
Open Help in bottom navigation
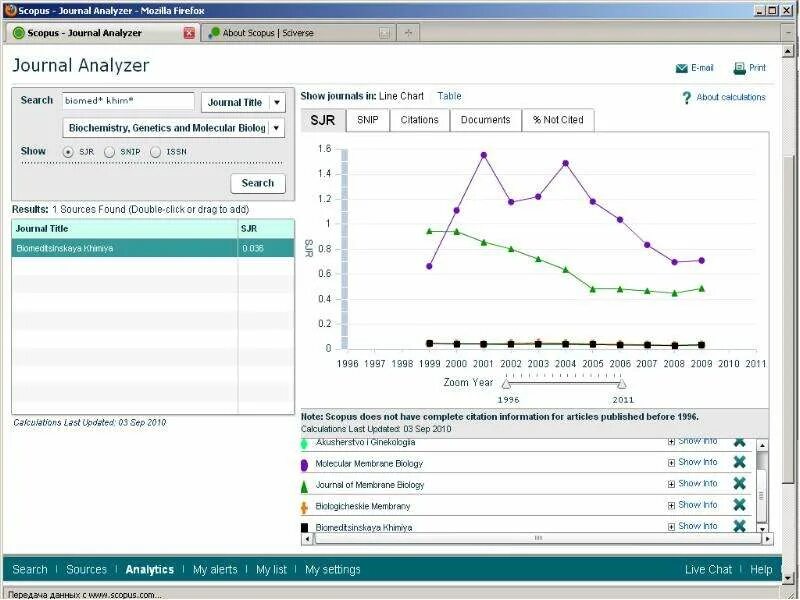click(x=761, y=569)
